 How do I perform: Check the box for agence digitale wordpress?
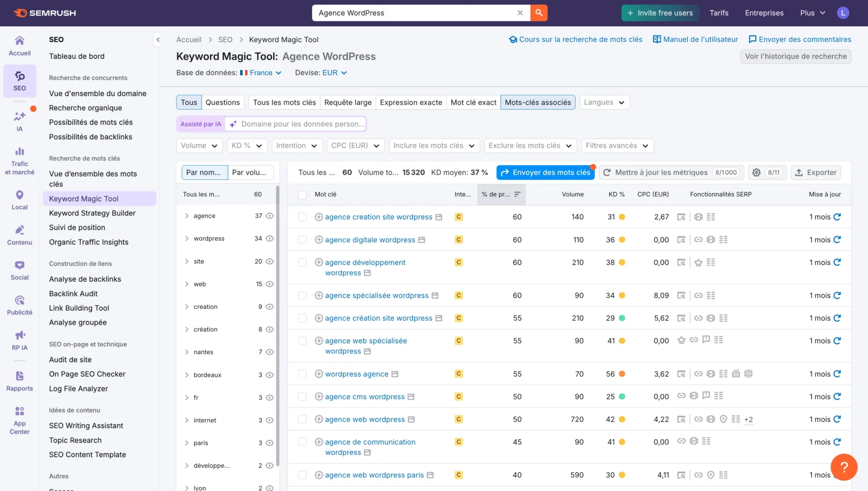[x=302, y=239]
